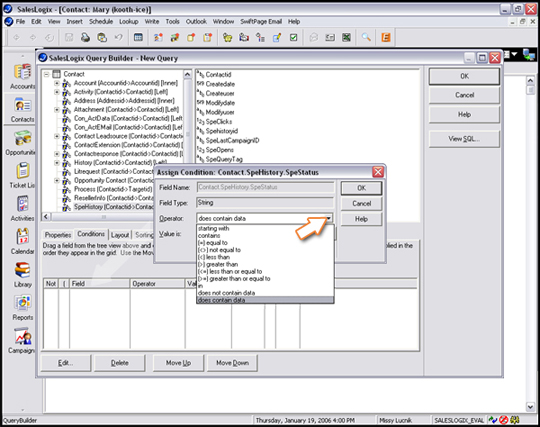Click the tree horizontal scroll-left arrow
Viewport: 540px width, 427px height.
tap(46, 216)
